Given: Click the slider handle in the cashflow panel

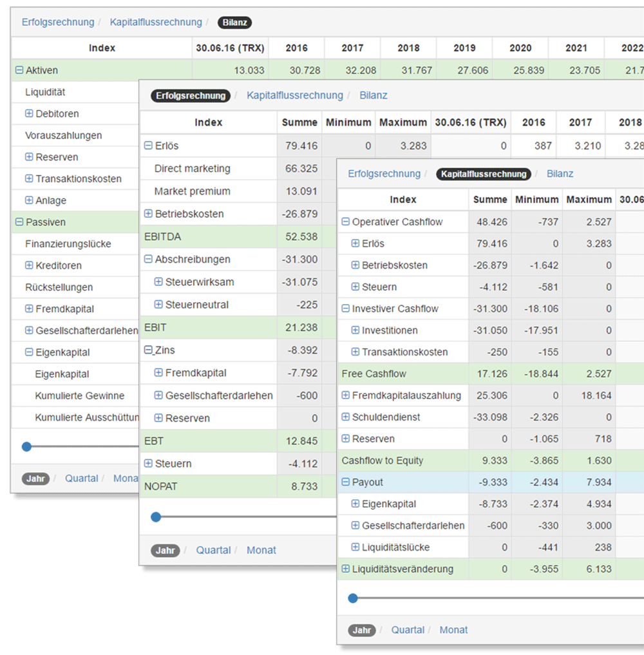Looking at the screenshot, I should click(x=353, y=598).
